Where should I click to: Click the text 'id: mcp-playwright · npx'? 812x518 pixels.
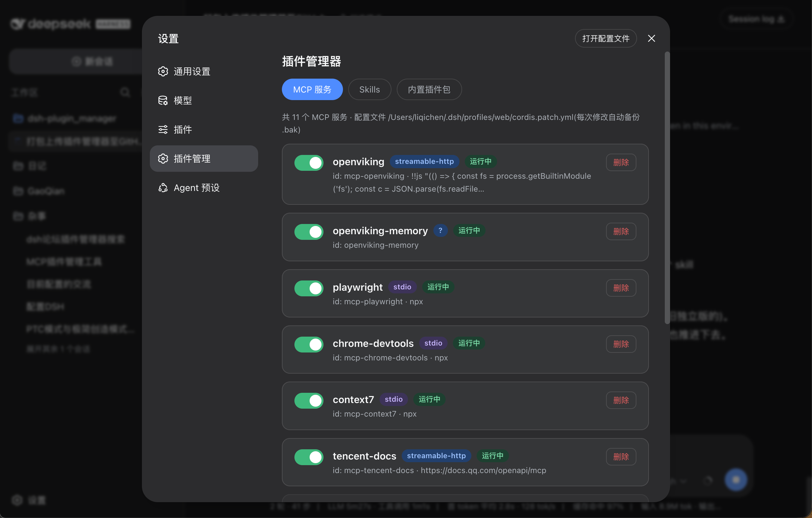pyautogui.click(x=378, y=301)
